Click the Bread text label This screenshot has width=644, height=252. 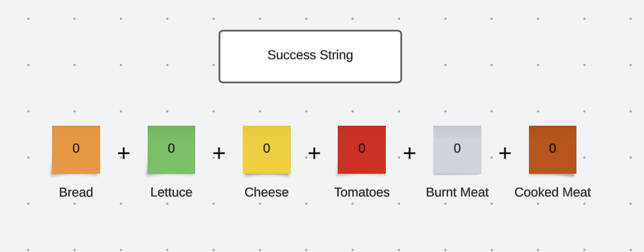[x=76, y=193]
